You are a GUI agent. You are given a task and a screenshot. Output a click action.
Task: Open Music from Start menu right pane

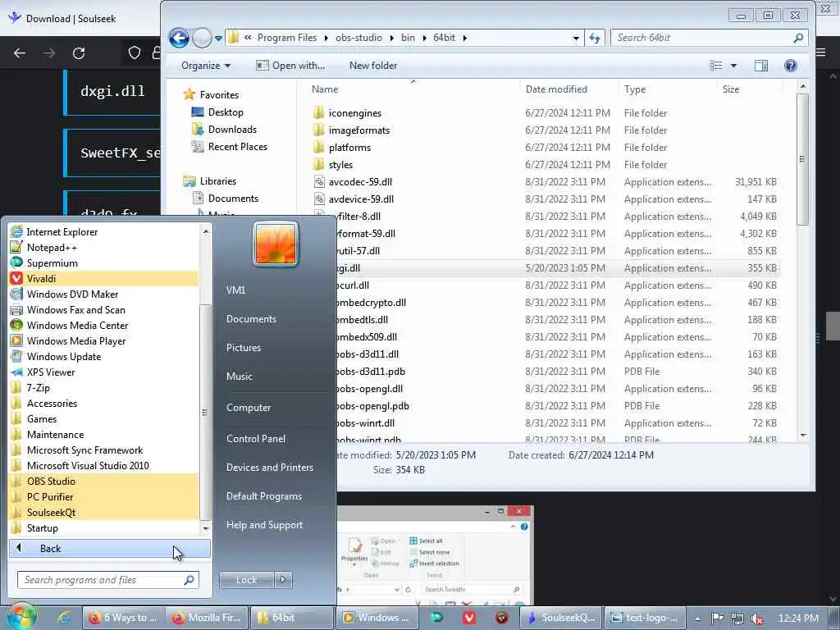pos(239,376)
